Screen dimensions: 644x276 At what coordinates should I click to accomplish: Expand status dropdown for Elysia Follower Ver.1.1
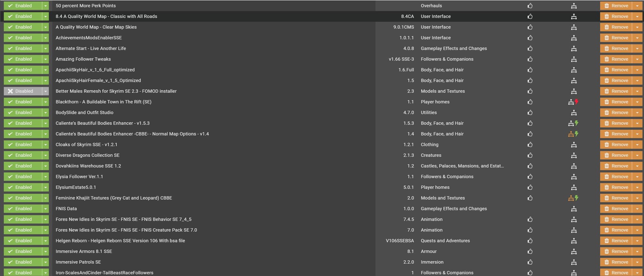click(46, 177)
